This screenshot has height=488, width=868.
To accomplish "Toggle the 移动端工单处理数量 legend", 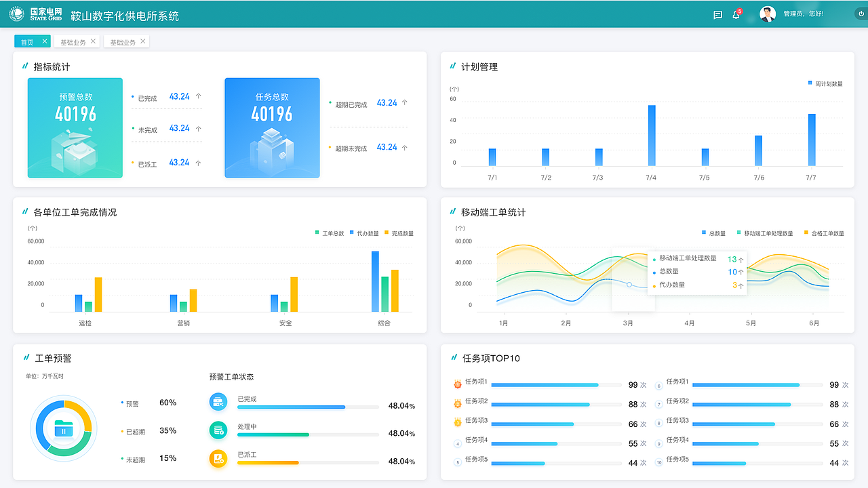I will click(x=765, y=234).
